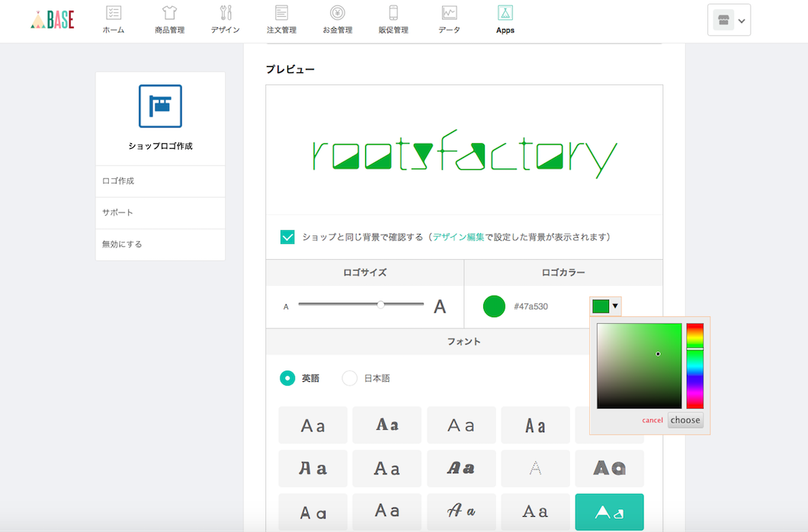Expand the shop account dropdown
The width and height of the screenshot is (808, 532).
[729, 21]
